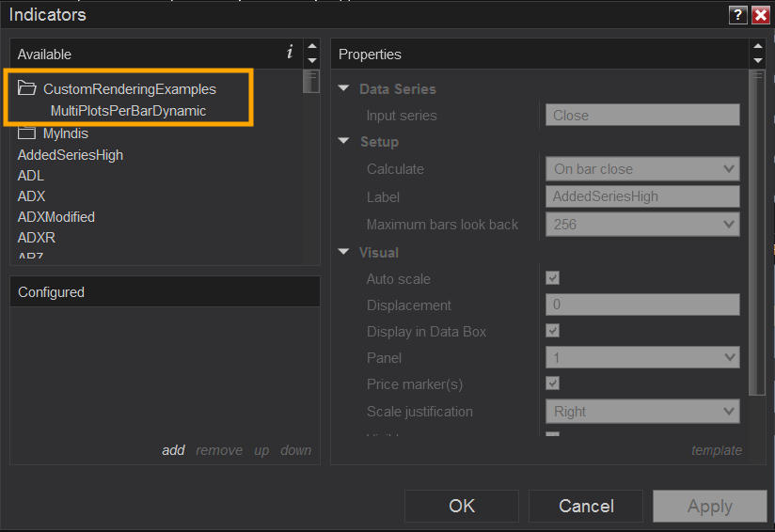Toggle the Price marker(s) checkbox
The width and height of the screenshot is (775, 532).
point(553,383)
